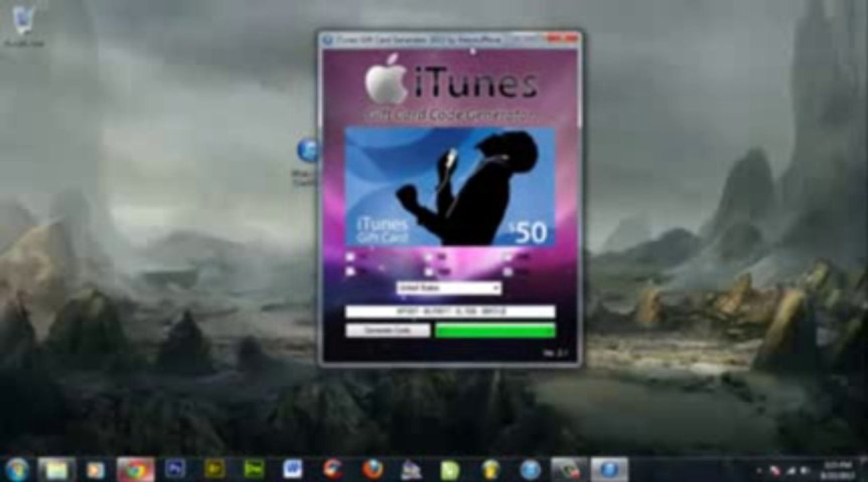Open Microsoft Word from the taskbar
Viewport: 868px width, 482px height.
[x=293, y=469]
